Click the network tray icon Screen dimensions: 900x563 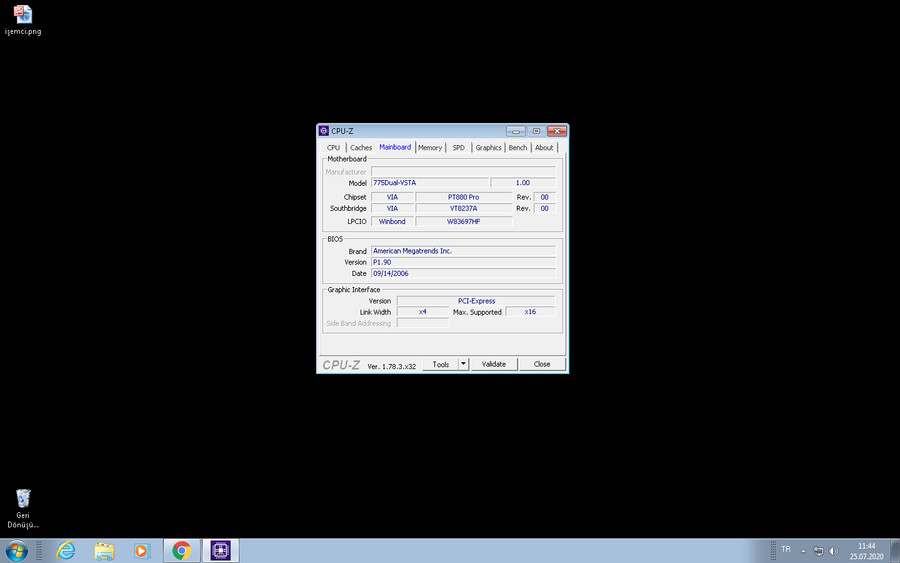pos(818,551)
